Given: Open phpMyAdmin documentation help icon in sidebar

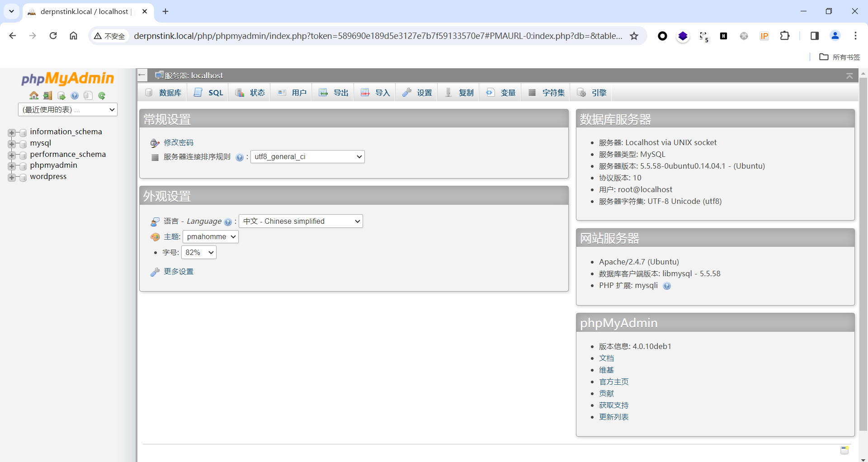Looking at the screenshot, I should click(x=75, y=95).
